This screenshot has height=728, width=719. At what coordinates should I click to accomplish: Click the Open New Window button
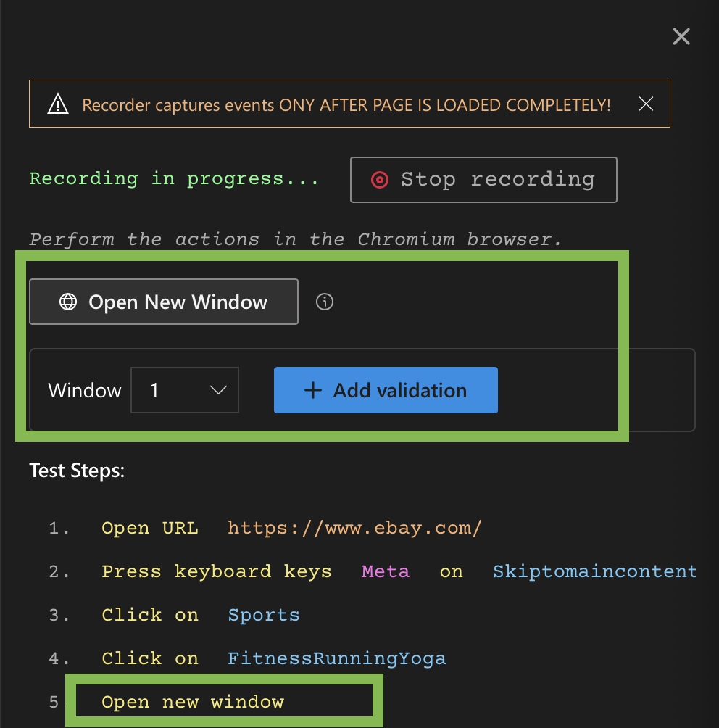(x=164, y=302)
